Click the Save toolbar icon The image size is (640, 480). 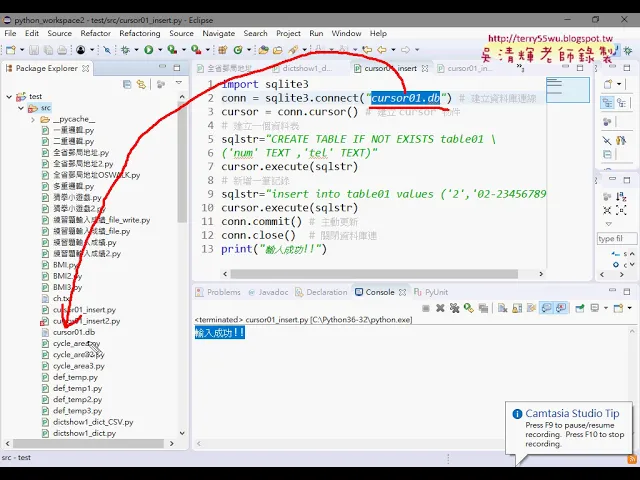(x=34, y=50)
